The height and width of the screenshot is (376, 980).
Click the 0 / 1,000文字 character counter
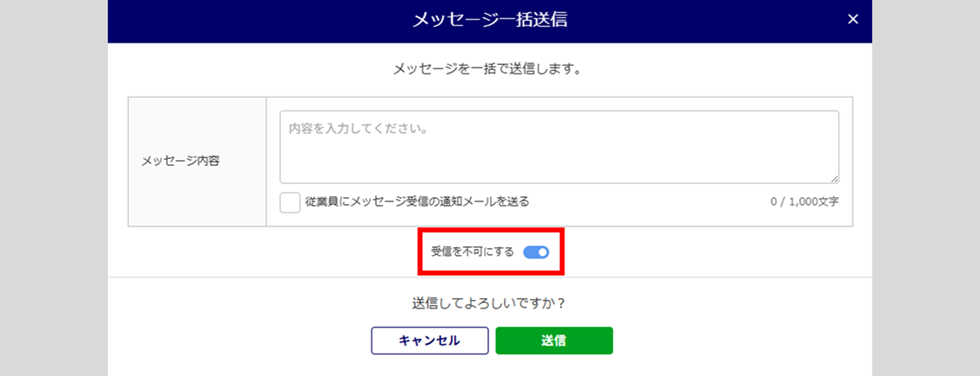click(804, 201)
